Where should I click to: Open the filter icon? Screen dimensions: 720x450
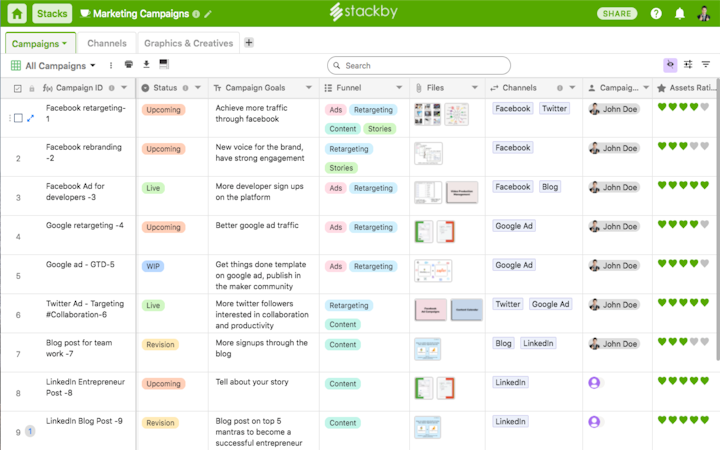tap(706, 65)
